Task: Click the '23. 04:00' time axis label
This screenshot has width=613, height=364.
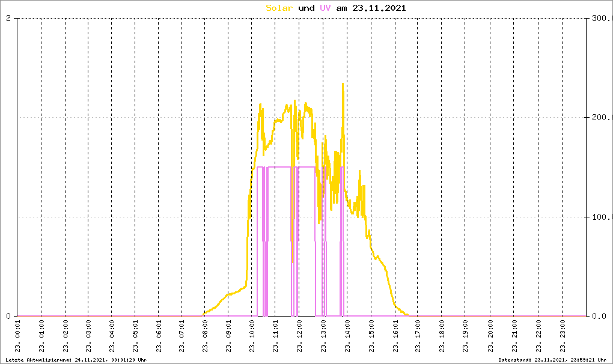Action: [x=112, y=336]
